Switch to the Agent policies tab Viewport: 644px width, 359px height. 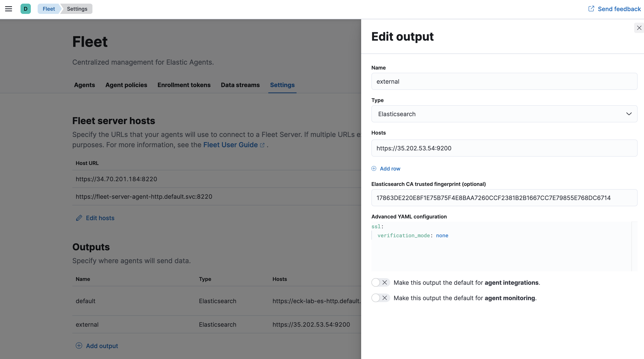126,85
